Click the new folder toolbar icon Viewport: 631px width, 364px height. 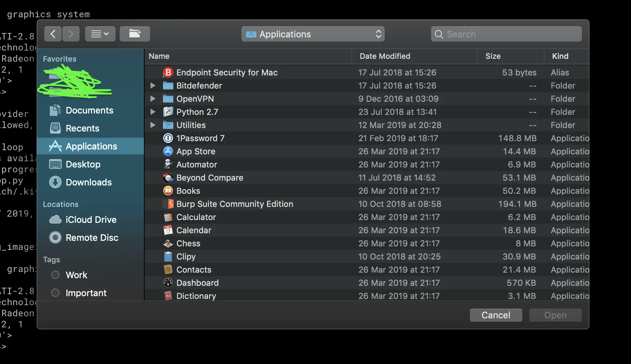(x=135, y=34)
